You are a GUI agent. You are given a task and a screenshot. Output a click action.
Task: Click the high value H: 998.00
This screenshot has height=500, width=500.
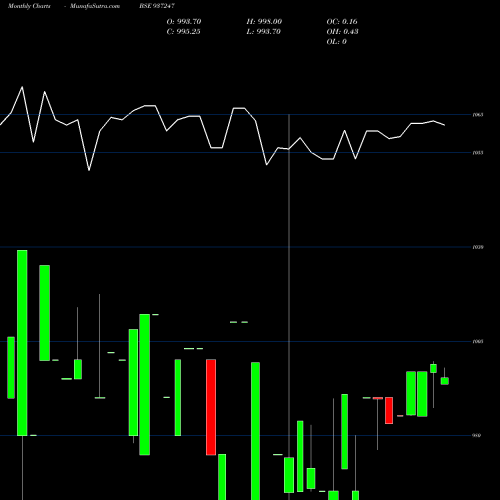coord(264,22)
